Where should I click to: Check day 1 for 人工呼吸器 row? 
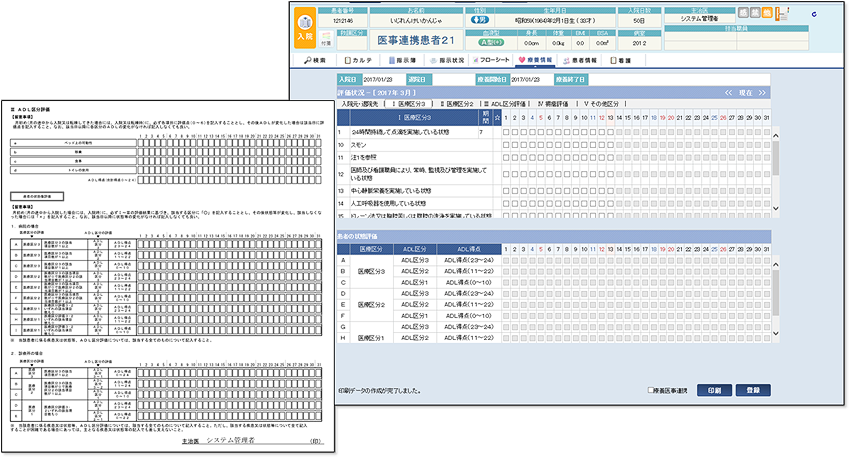click(x=506, y=204)
